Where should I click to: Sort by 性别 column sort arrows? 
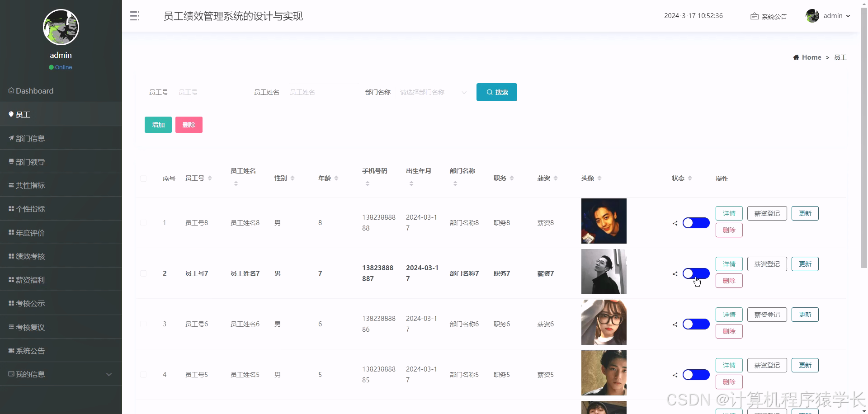pos(292,179)
